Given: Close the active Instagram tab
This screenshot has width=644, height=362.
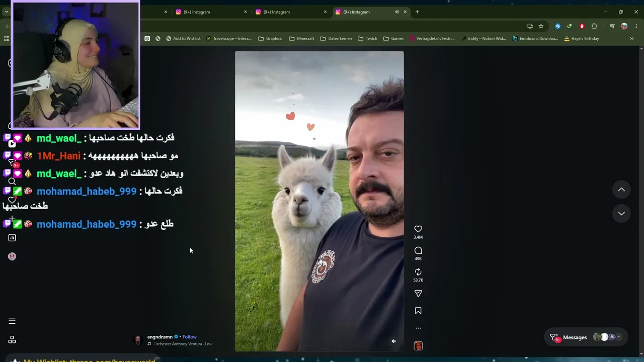Looking at the screenshot, I should tap(405, 12).
